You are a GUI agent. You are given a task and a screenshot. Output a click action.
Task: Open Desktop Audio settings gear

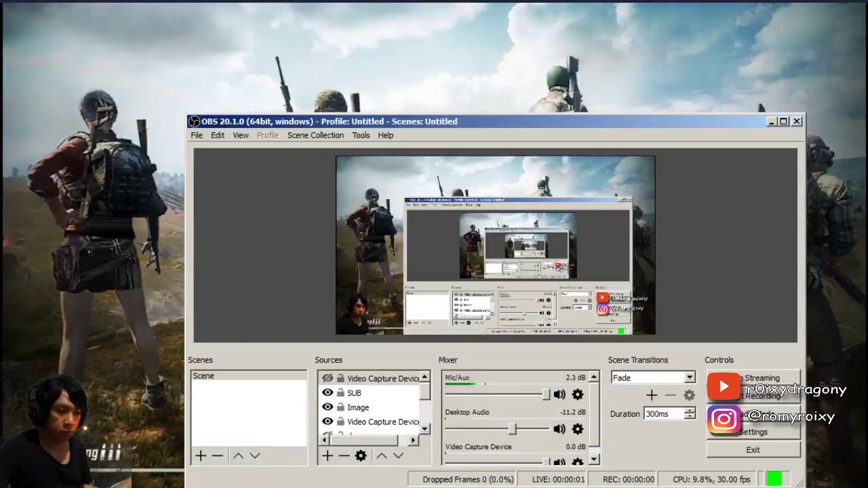578,429
